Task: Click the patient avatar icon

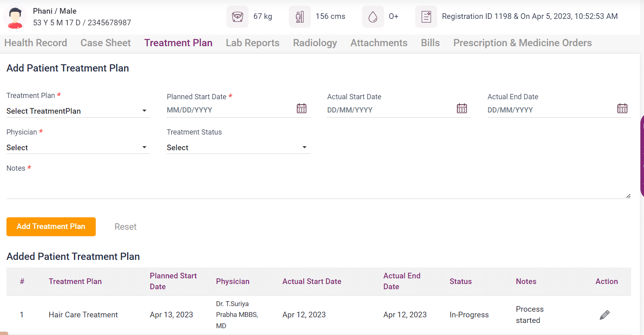Action: 15,18
